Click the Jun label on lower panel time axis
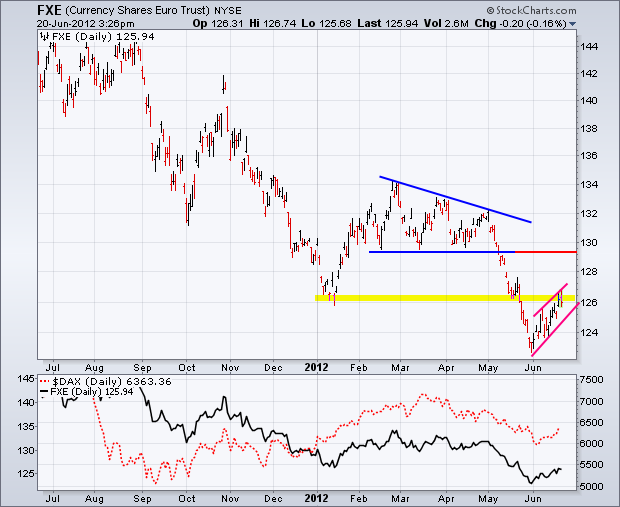Image resolution: width=620 pixels, height=507 pixels. coord(533,498)
